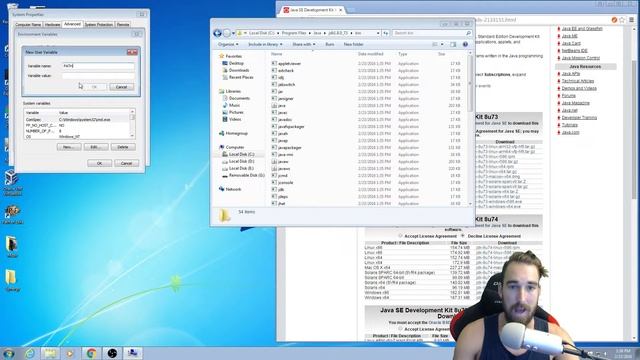
Task: Refresh the Explorer address bar location
Action: (x=386, y=33)
